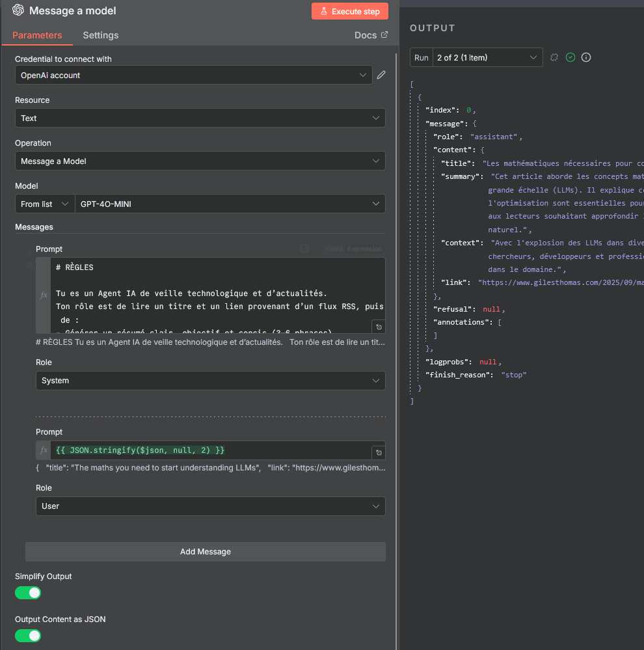Toggle Simplify Output off
644x650 pixels.
[28, 593]
